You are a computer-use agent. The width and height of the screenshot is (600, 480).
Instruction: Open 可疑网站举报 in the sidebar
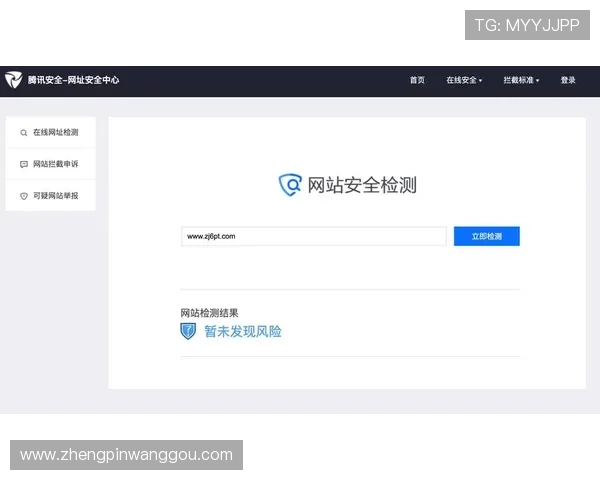point(51,196)
